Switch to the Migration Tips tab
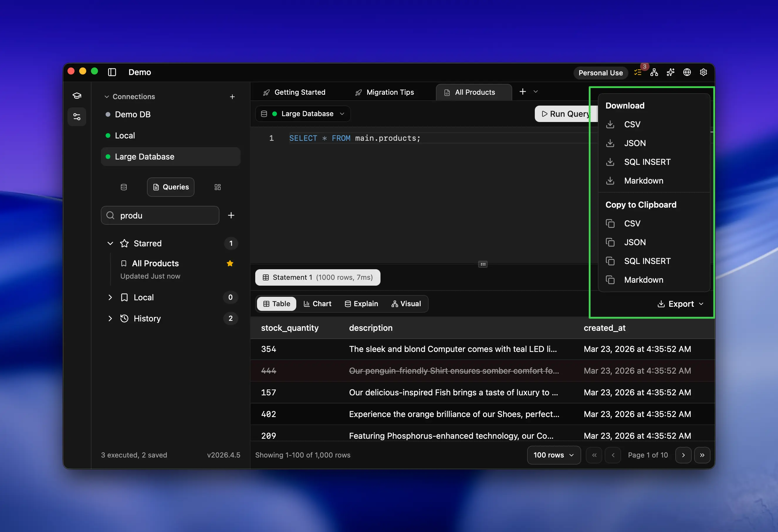 [390, 92]
